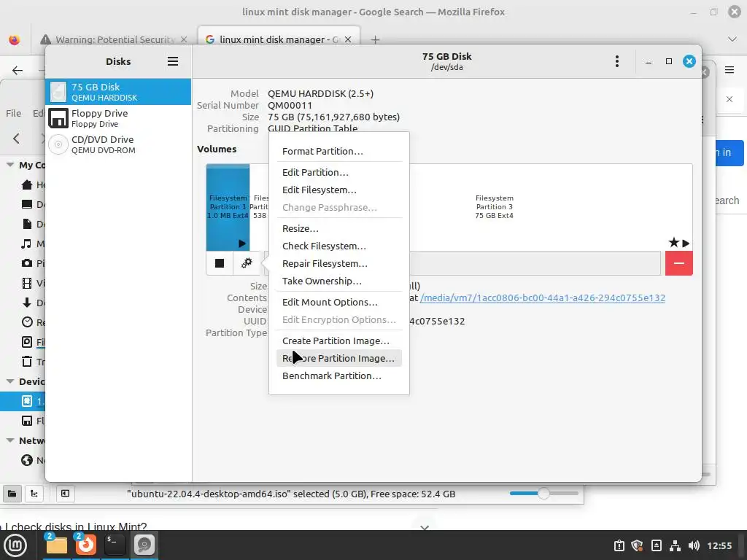This screenshot has height=560, width=747.
Task: Open the Linux Mint start menu
Action: pos(15,545)
